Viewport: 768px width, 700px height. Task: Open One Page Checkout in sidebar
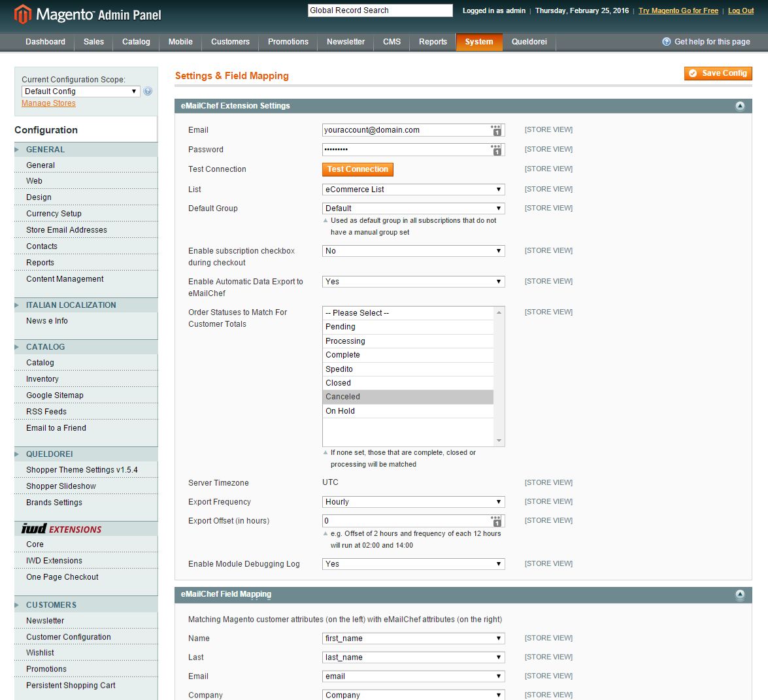(x=62, y=578)
